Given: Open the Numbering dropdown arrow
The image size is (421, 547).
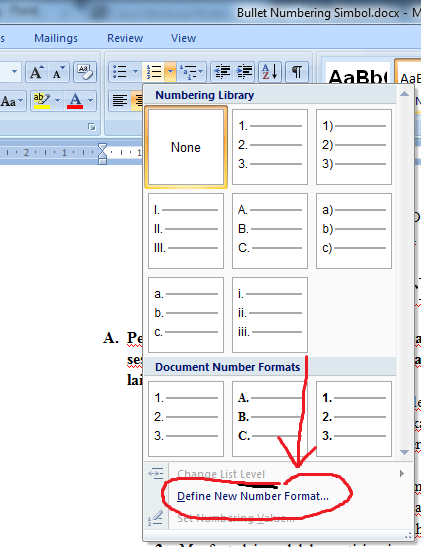Looking at the screenshot, I should [170, 72].
